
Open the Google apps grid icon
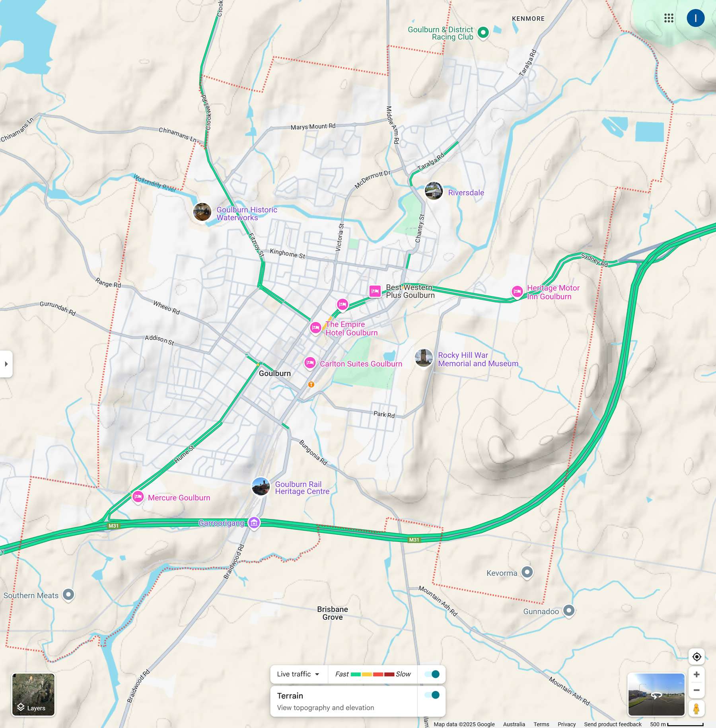[x=669, y=18]
